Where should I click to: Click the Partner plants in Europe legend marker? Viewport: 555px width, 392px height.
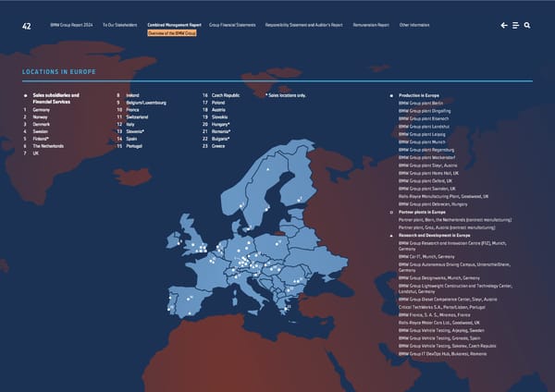393,213
